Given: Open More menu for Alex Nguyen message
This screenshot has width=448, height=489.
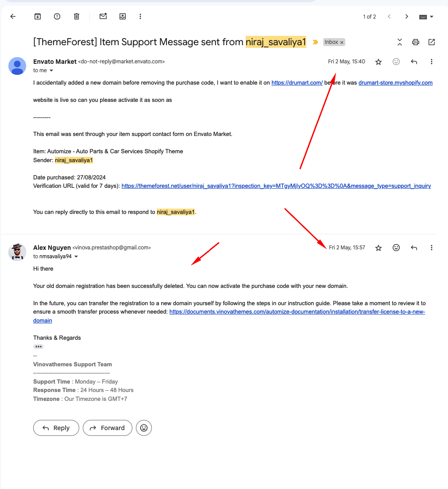Looking at the screenshot, I should [432, 248].
